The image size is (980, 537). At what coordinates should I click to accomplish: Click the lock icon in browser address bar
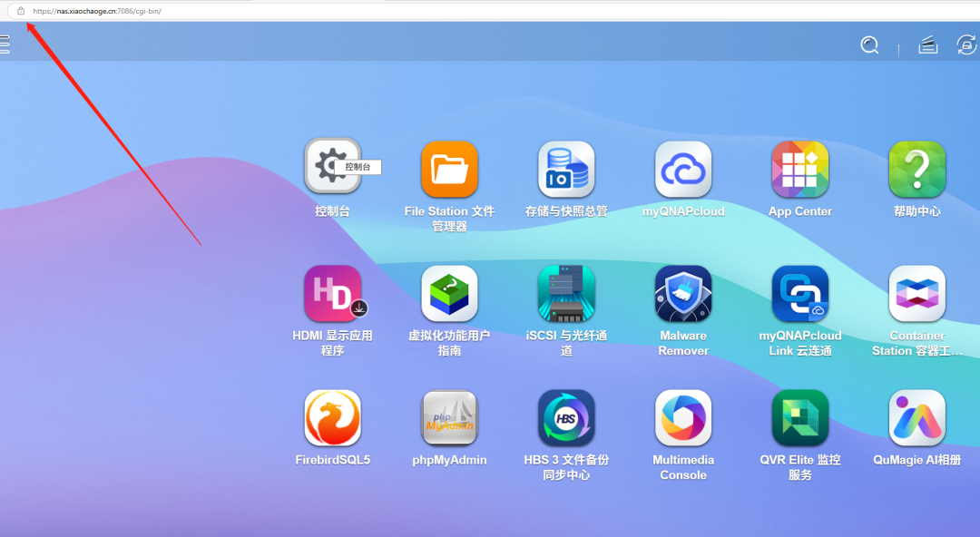pyautogui.click(x=21, y=11)
